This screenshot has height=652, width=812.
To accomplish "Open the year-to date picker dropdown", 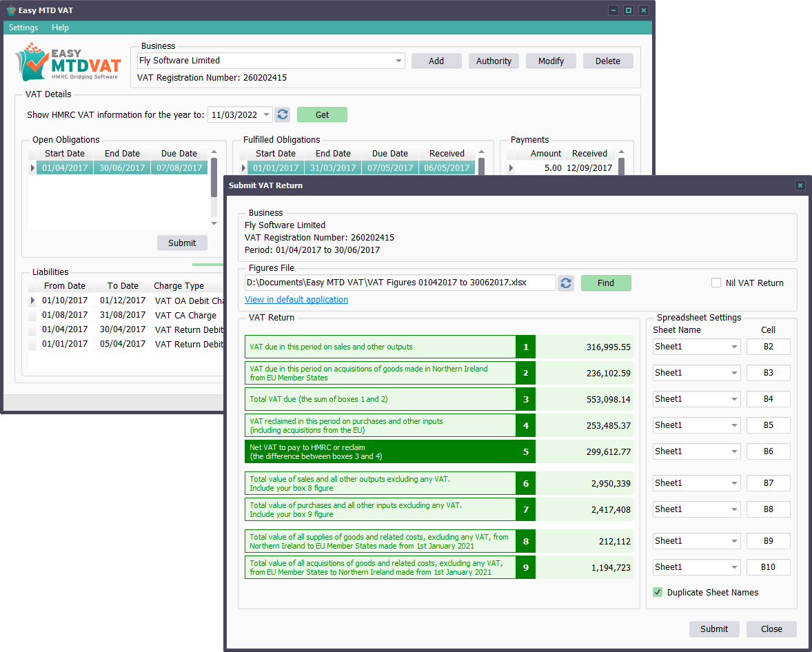I will pyautogui.click(x=266, y=114).
